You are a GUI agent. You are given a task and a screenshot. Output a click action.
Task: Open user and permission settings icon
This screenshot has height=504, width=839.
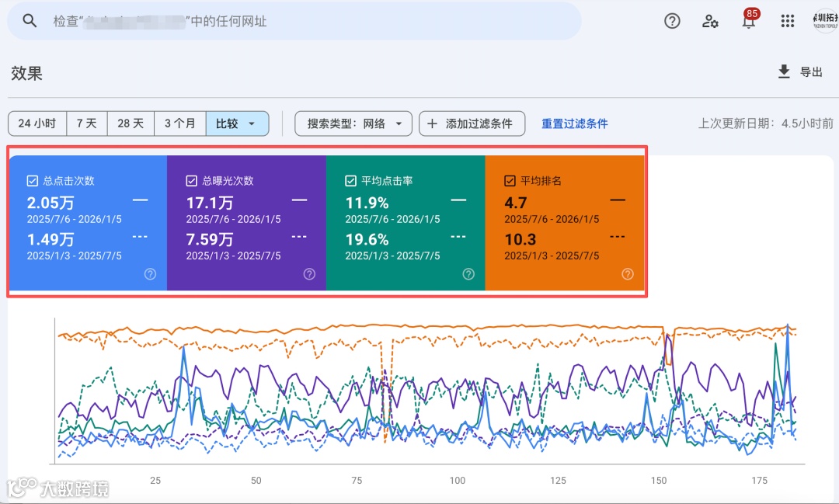click(710, 21)
